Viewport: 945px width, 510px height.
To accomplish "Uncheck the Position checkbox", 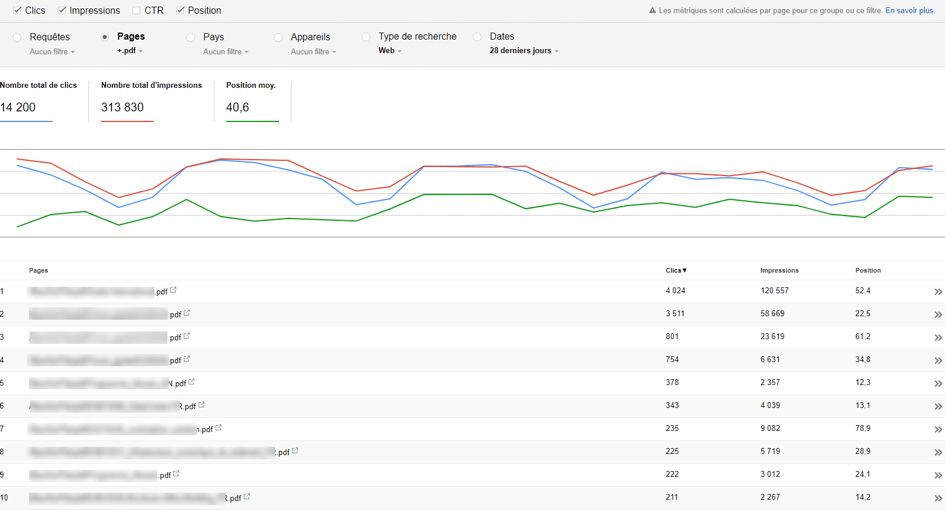I will tap(180, 10).
